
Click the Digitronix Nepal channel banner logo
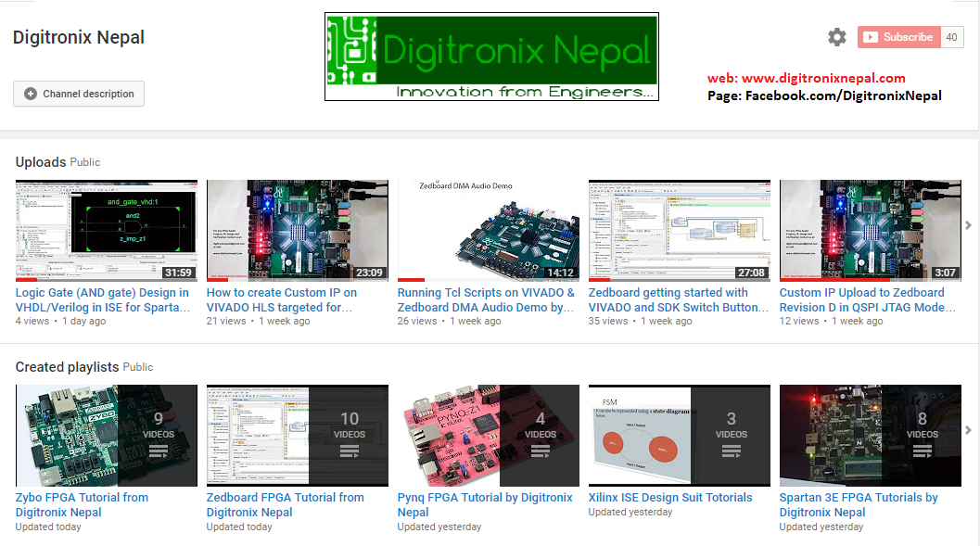(491, 57)
